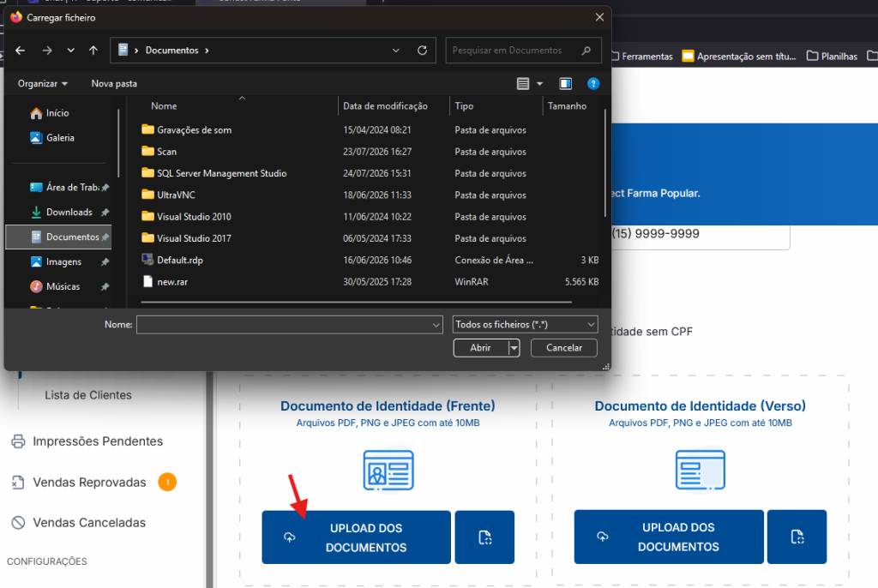The width and height of the screenshot is (878, 588).
Task: Click the Vendas Canceladas blocked icon
Action: 18,523
